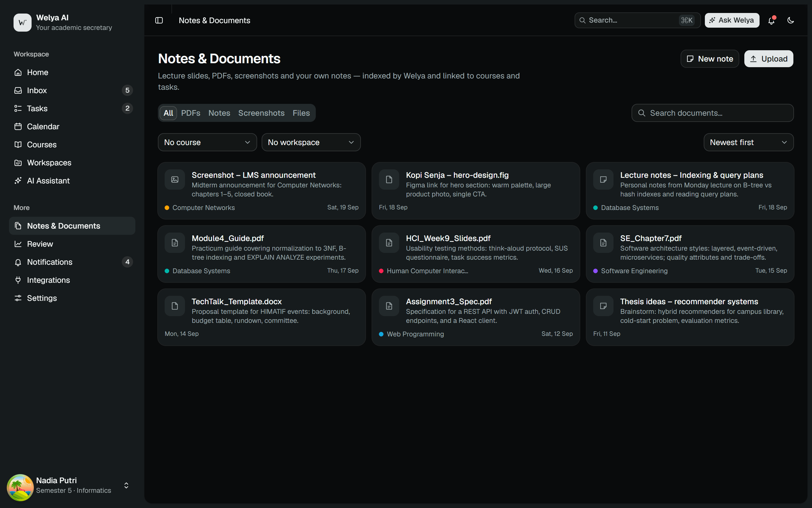Click the file icon on Kopi Senja card
The width and height of the screenshot is (812, 508).
[x=389, y=179]
